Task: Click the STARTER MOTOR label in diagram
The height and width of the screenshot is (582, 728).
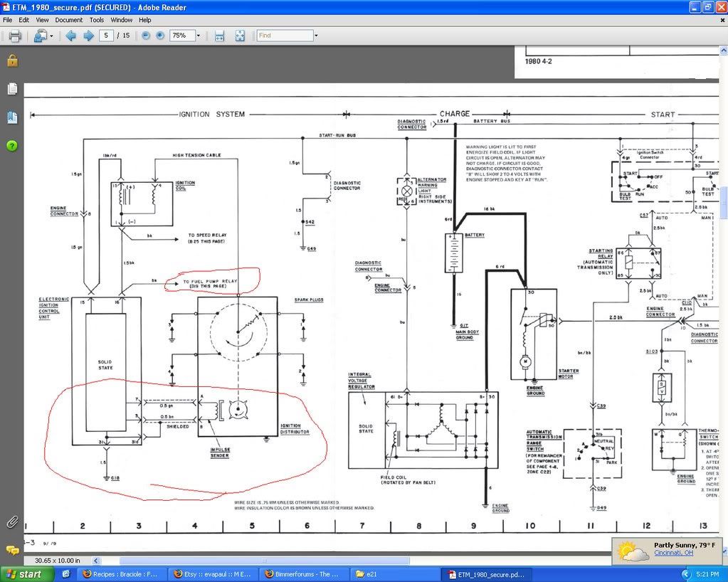Action: (569, 374)
